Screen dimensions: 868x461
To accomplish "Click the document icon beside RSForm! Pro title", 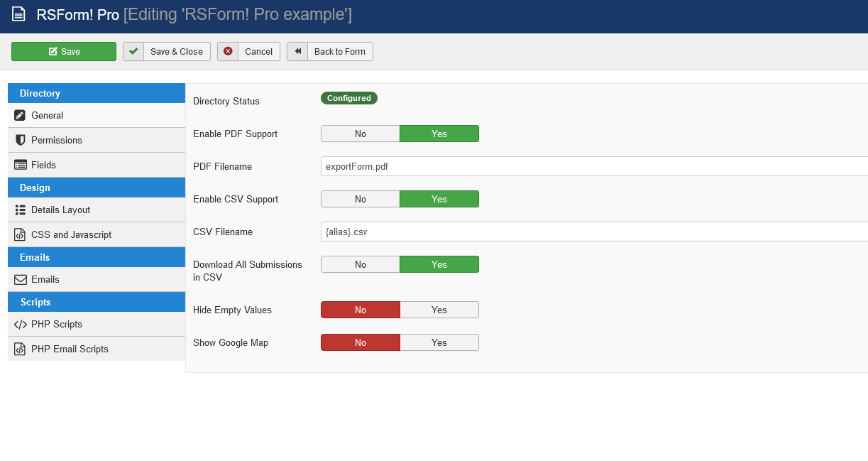I will [x=18, y=14].
